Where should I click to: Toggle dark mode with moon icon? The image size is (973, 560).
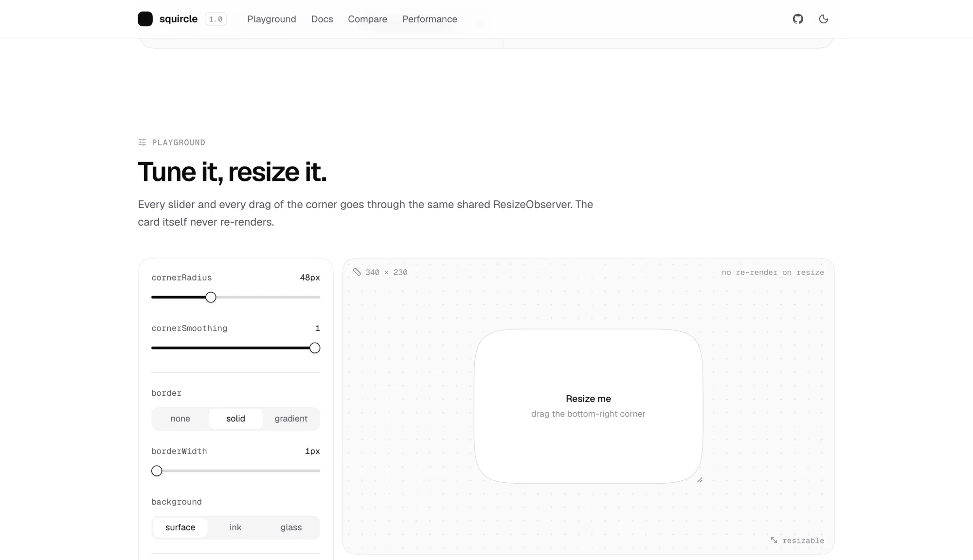click(824, 19)
